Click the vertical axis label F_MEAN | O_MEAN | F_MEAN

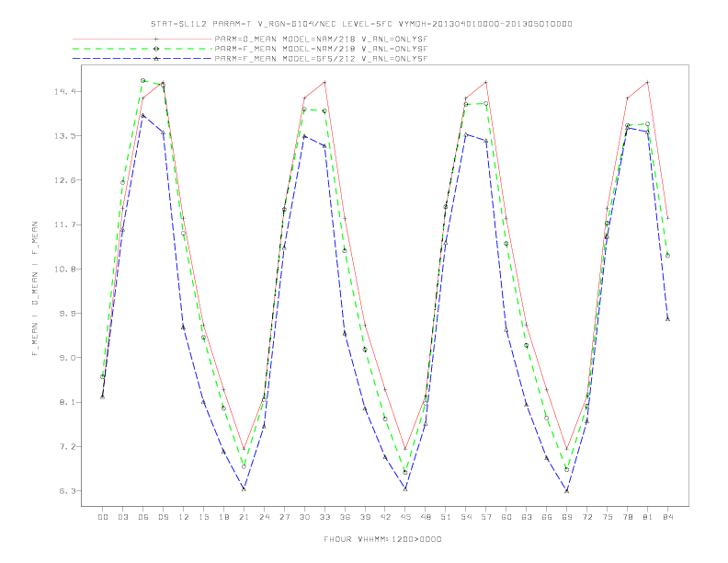pyautogui.click(x=35, y=289)
